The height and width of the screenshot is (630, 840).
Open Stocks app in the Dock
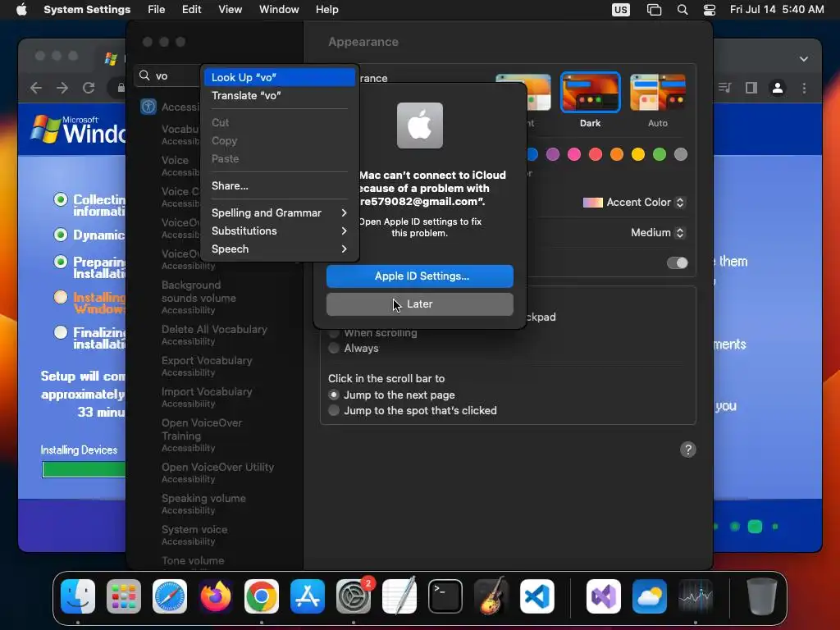pyautogui.click(x=696, y=596)
